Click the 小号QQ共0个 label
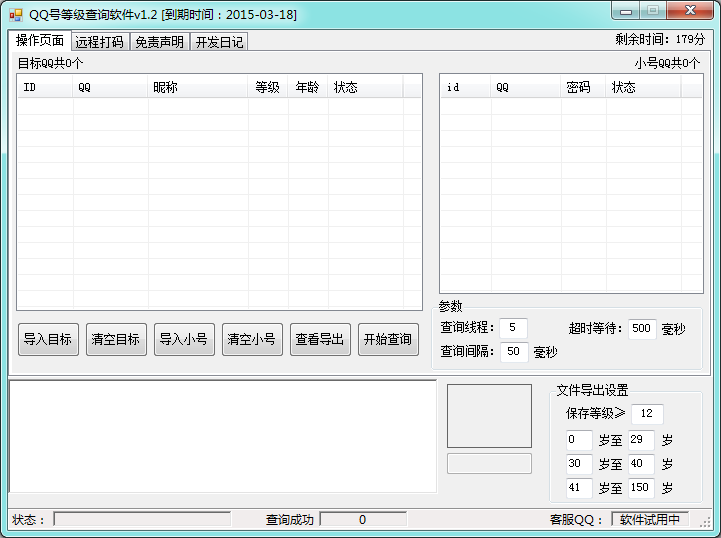This screenshot has height=538, width=721. click(667, 63)
